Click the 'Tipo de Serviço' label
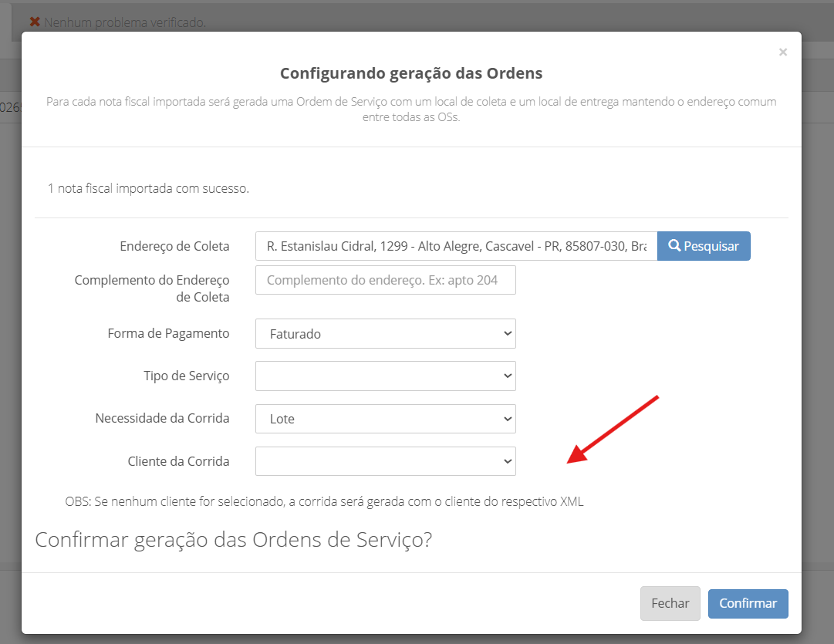The width and height of the screenshot is (834, 644). coord(187,376)
